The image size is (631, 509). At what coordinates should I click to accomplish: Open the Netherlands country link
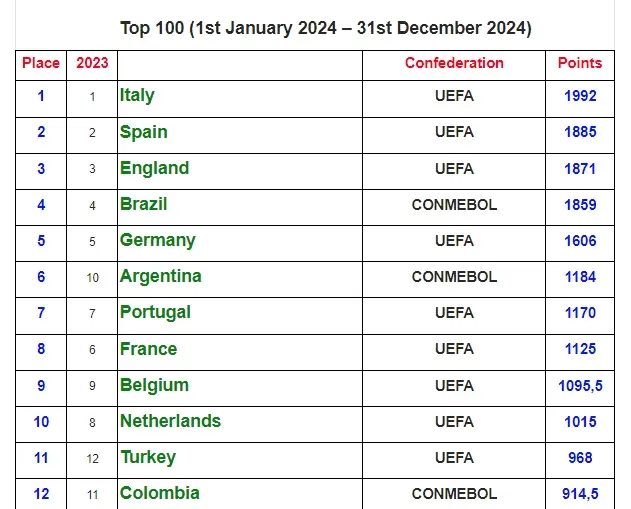click(x=170, y=421)
